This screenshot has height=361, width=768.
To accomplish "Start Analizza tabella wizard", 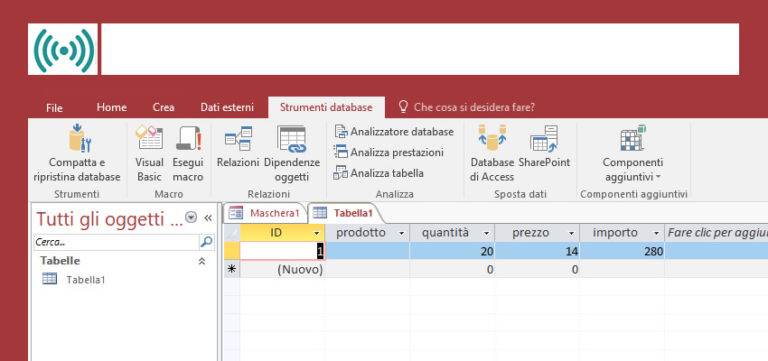I will click(379, 173).
